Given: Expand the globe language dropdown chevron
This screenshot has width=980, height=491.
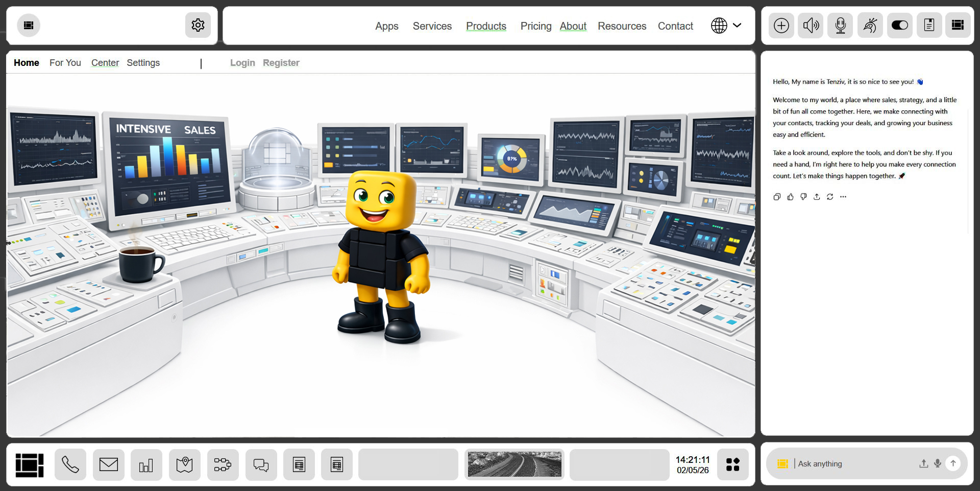Looking at the screenshot, I should pos(737,25).
